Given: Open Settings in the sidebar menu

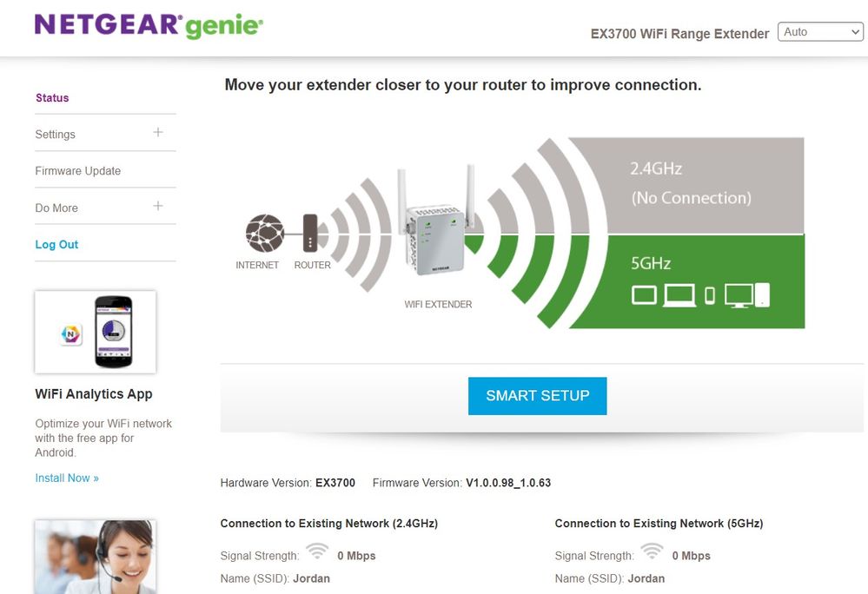Looking at the screenshot, I should click(55, 135).
